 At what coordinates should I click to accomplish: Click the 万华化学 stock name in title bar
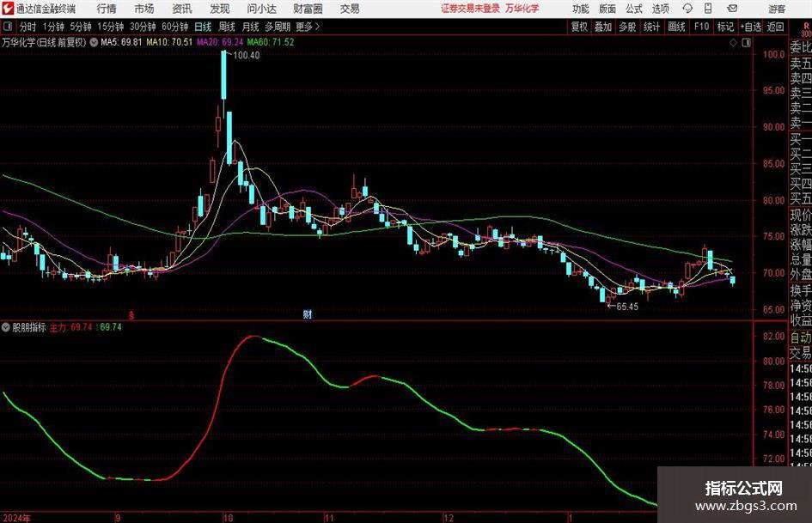tap(522, 9)
